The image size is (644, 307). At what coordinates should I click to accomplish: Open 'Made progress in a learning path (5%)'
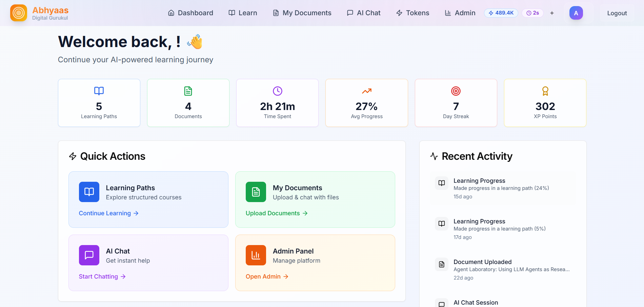(500, 229)
